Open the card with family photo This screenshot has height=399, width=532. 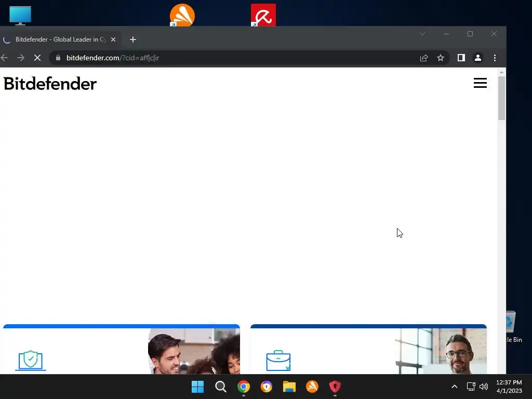(x=122, y=350)
